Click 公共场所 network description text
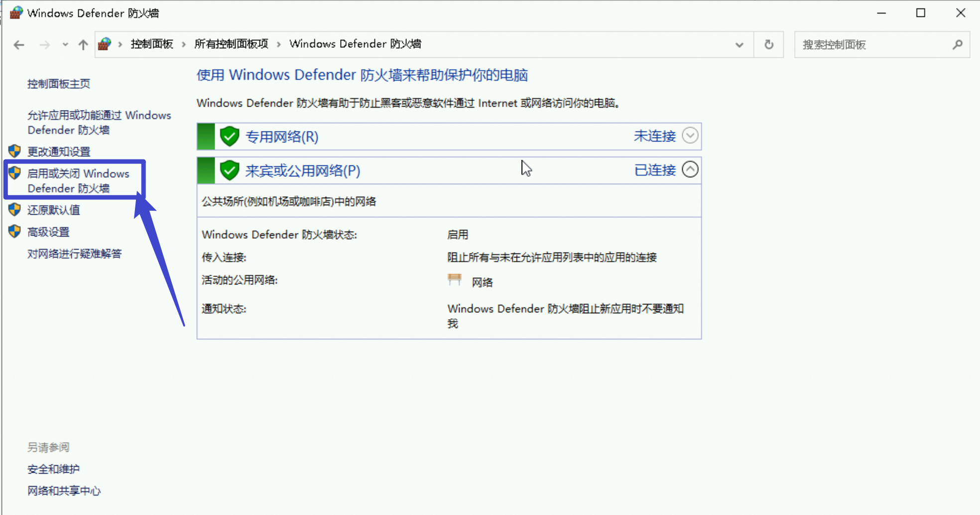 pos(289,202)
